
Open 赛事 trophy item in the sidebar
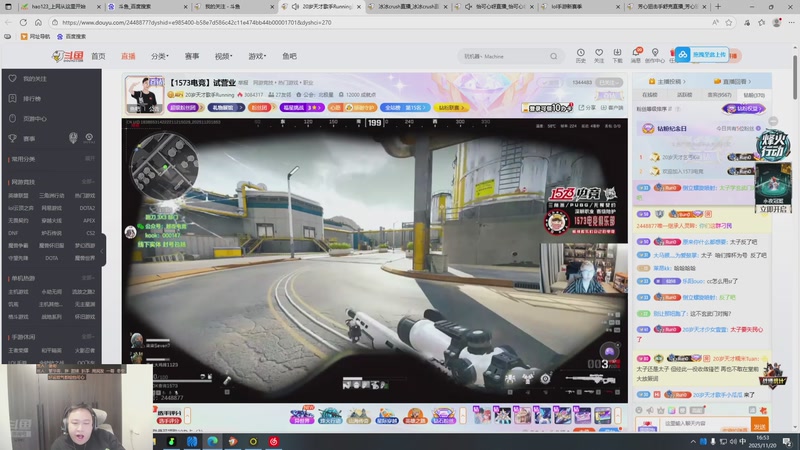pyautogui.click(x=30, y=138)
